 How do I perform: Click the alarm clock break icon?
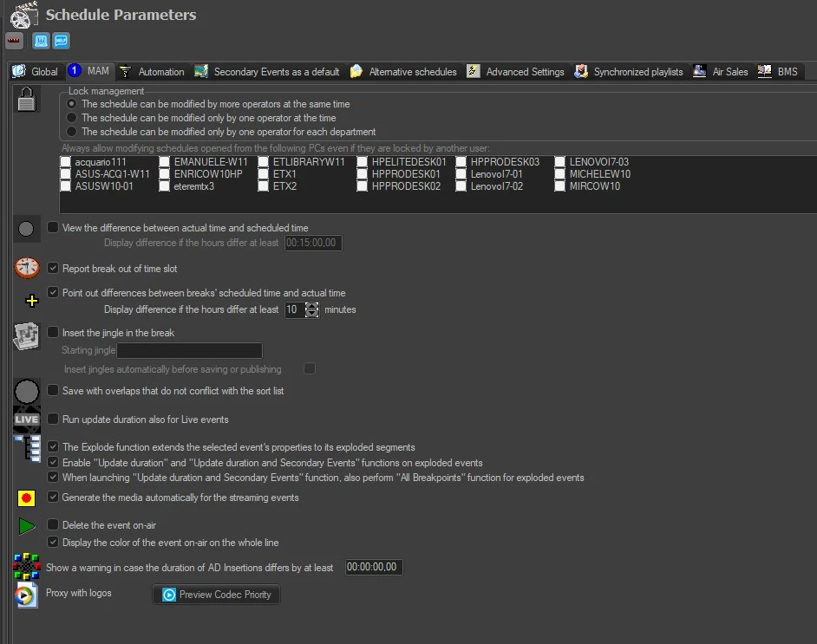pos(27,269)
